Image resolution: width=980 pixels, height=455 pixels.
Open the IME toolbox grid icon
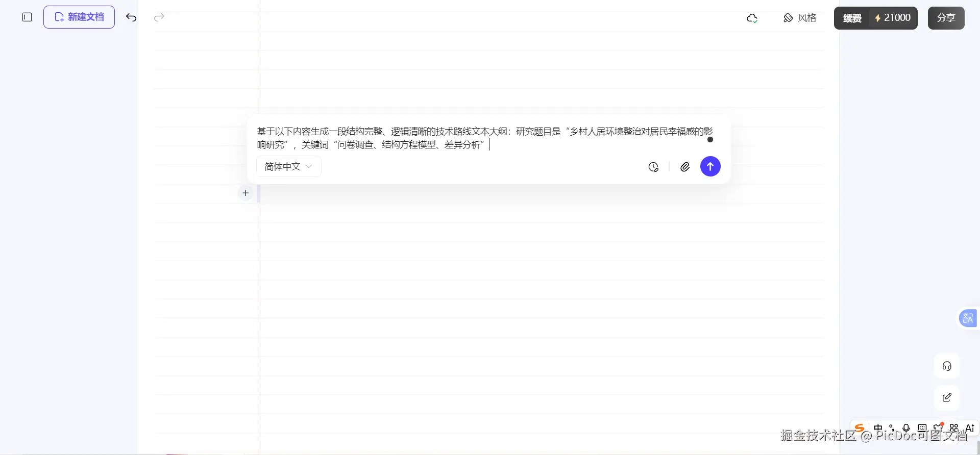pos(954,428)
